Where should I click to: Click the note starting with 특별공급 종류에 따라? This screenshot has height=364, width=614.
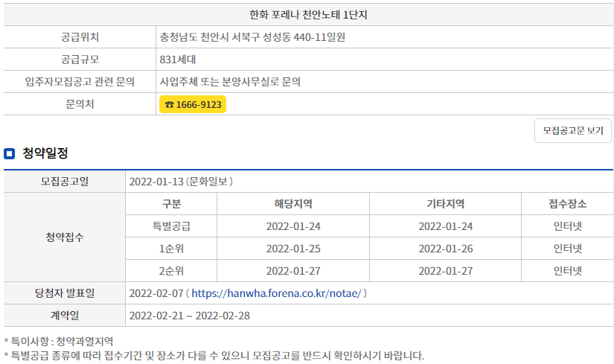pos(214,355)
